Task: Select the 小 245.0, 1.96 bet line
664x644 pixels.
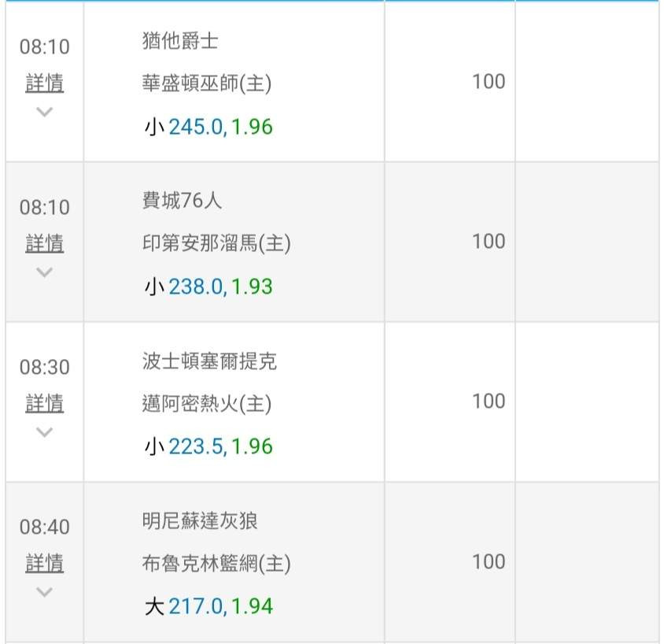Action: 208,127
